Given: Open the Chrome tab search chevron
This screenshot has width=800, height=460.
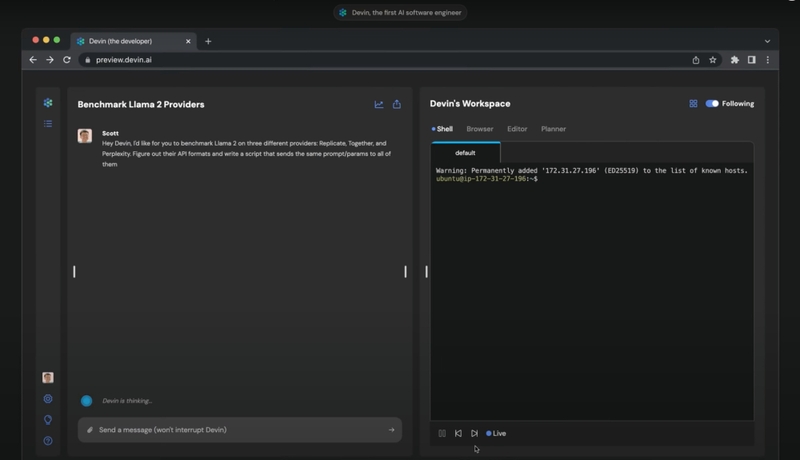Looking at the screenshot, I should [767, 41].
